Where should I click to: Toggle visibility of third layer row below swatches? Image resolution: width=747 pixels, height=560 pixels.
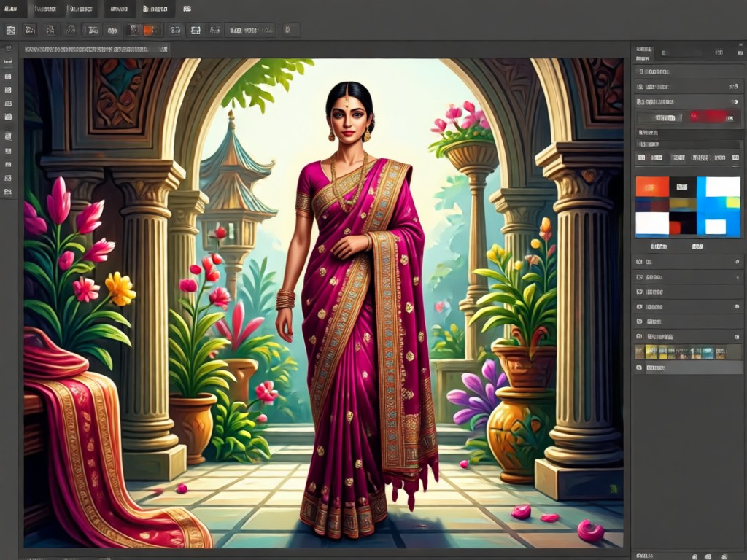coord(640,292)
